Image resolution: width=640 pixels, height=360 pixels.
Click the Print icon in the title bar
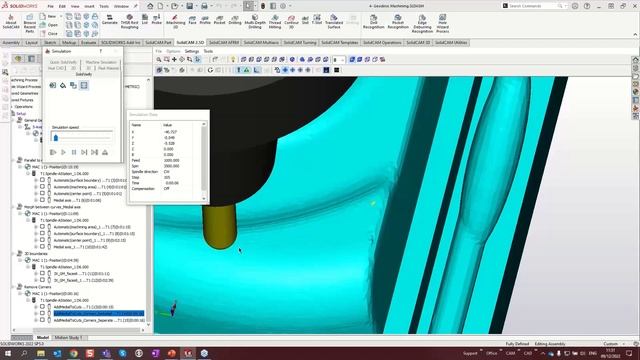pos(204,6)
